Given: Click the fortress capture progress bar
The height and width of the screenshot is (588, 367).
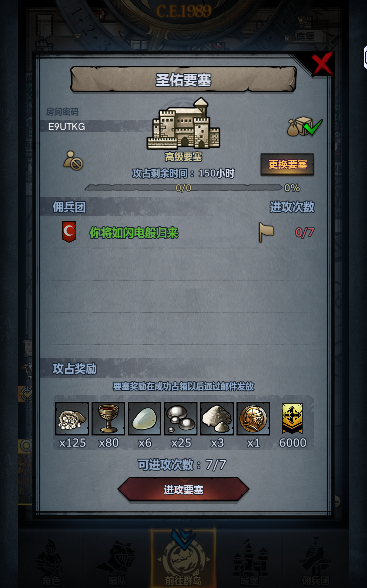Looking at the screenshot, I should 183,188.
